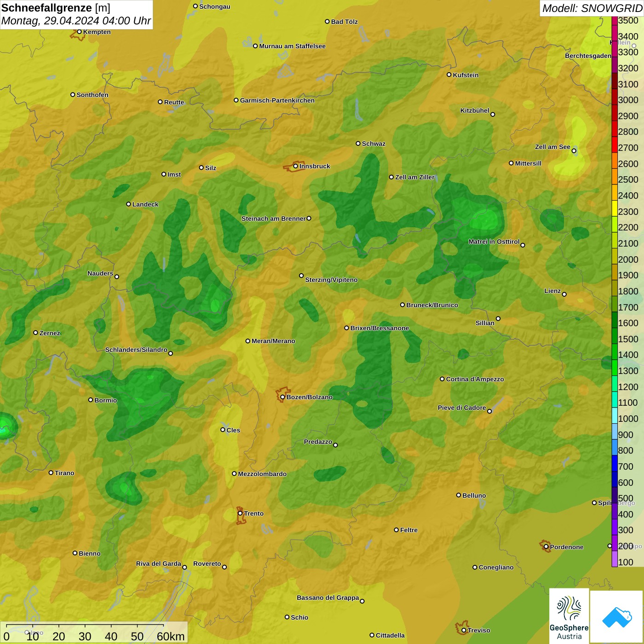
Task: Click the Pieve di Cadore label
Action: tap(462, 408)
